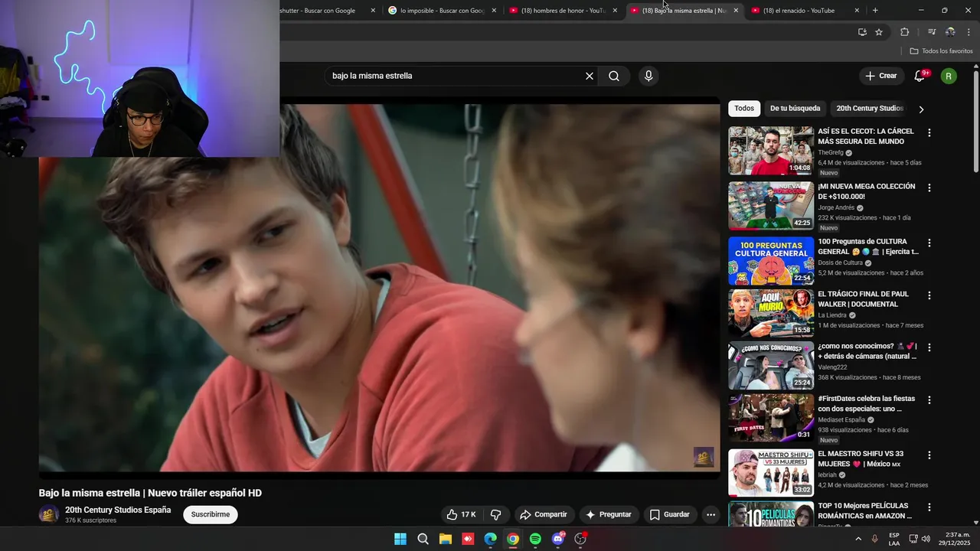Open more actions menu under video
980x551 pixels.
tap(710, 514)
